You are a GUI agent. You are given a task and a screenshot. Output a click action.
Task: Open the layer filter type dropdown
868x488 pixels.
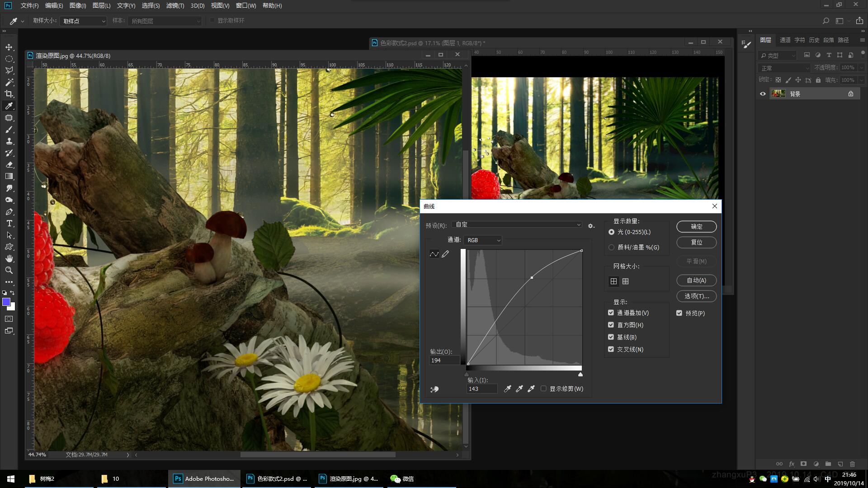click(x=777, y=55)
